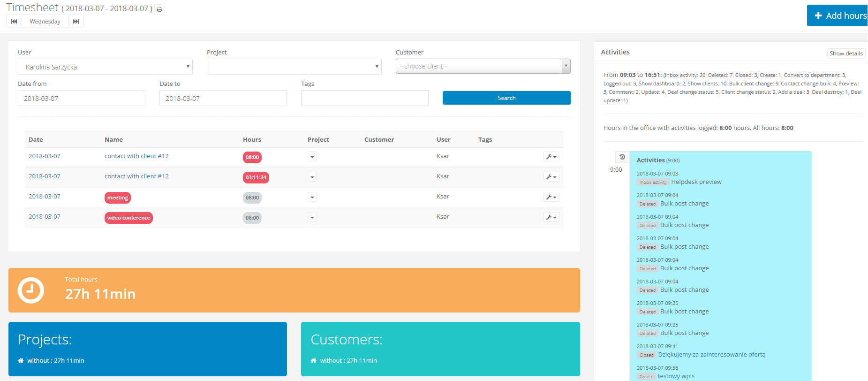The image size is (868, 381).
Task: Open wrench menu for video conference row
Action: [551, 217]
